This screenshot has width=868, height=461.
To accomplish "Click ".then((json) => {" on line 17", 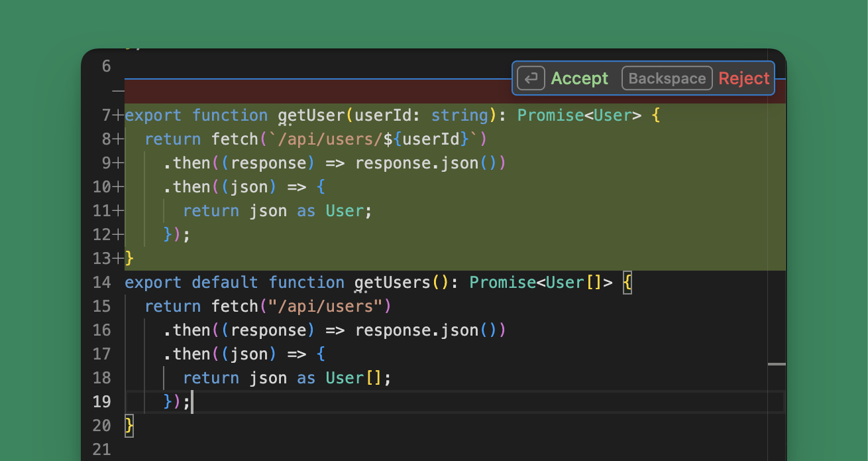I will tap(244, 354).
